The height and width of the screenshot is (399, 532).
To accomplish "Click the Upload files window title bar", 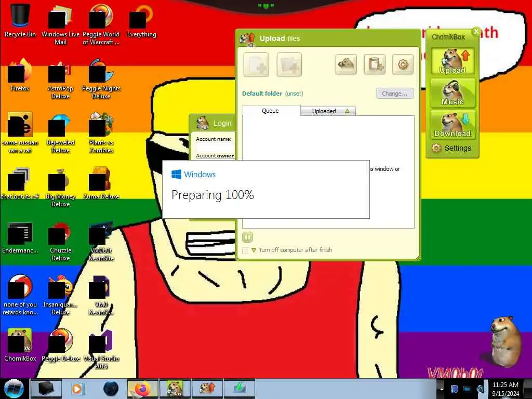I will (328, 38).
